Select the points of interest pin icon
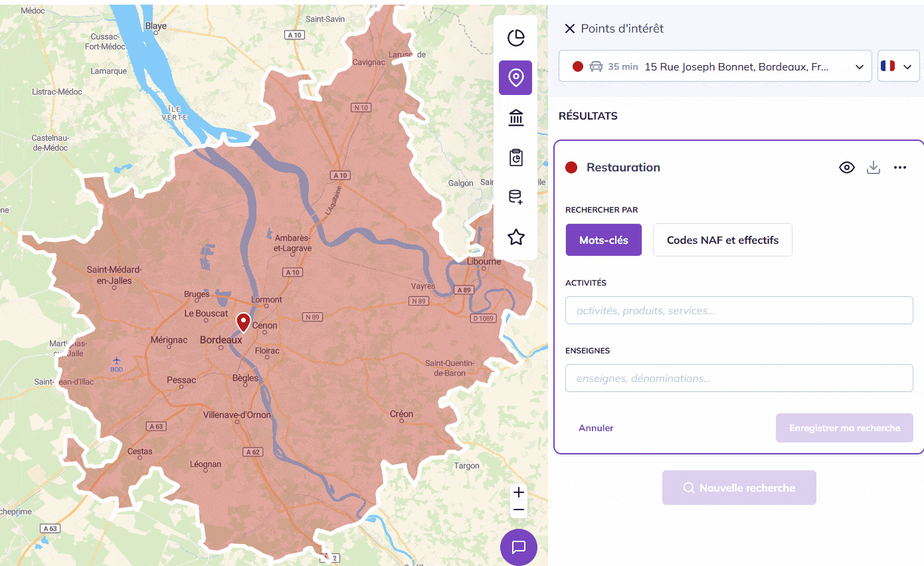The height and width of the screenshot is (566, 924). [x=515, y=78]
